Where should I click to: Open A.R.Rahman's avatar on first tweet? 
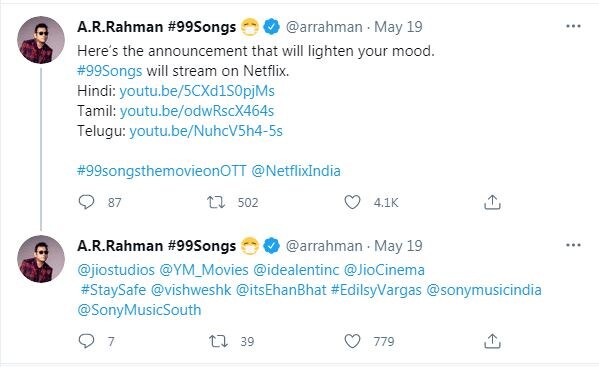41,40
